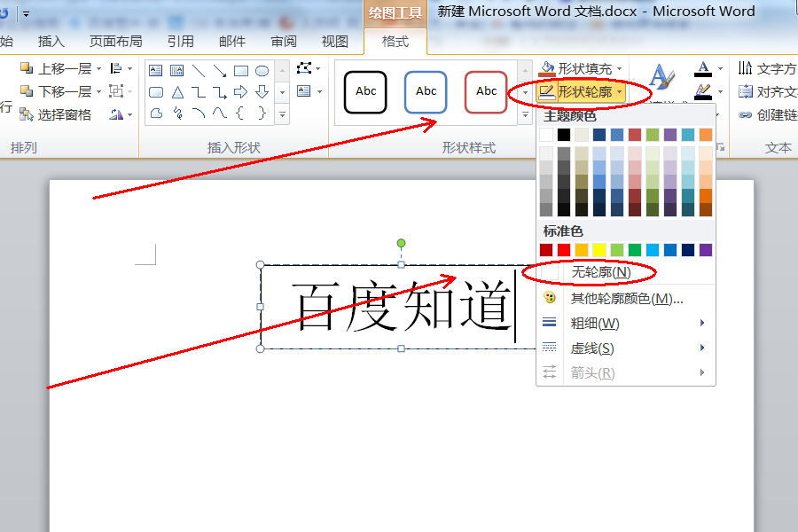Expand the shape styles gallery
The width and height of the screenshot is (798, 532).
(525, 114)
